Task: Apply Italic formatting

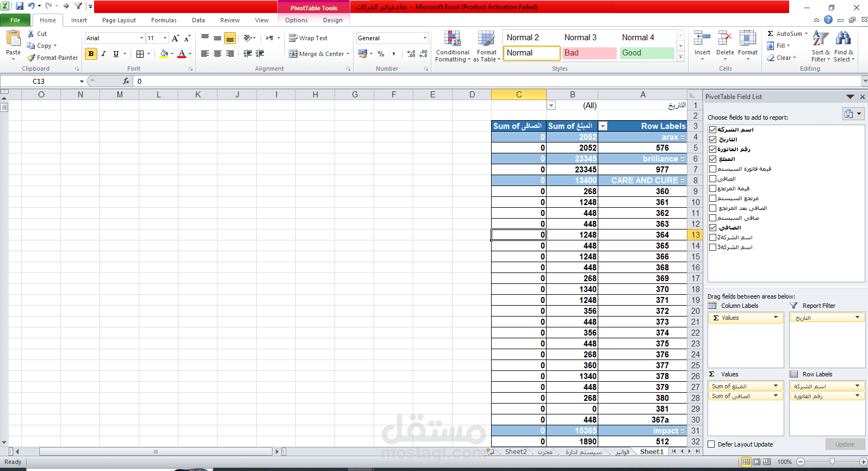Action: click(103, 54)
